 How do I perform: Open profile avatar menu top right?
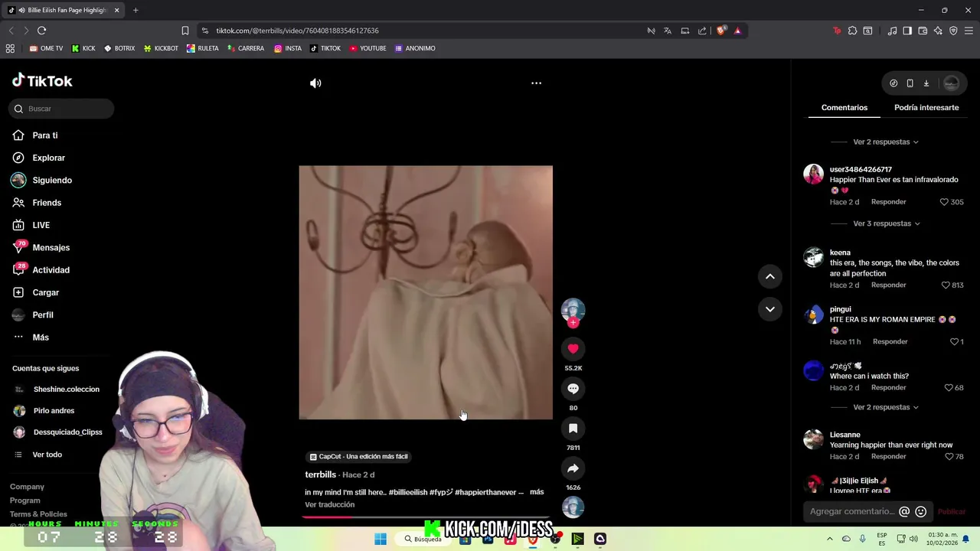[952, 83]
